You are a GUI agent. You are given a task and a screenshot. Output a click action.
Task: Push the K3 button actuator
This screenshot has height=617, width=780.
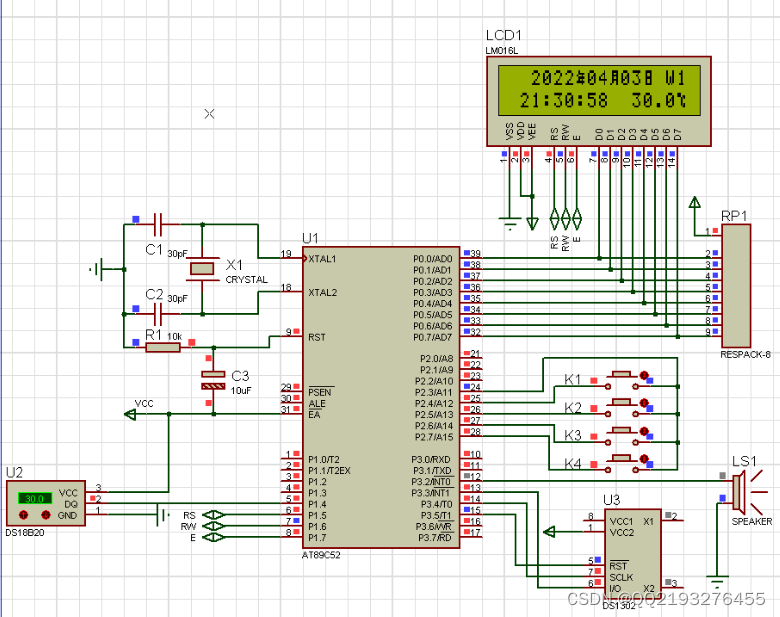click(621, 430)
